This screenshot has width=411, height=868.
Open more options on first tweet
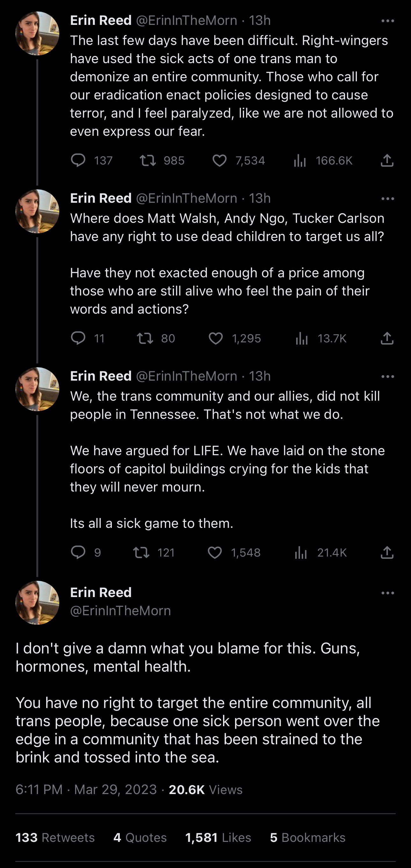(x=387, y=21)
